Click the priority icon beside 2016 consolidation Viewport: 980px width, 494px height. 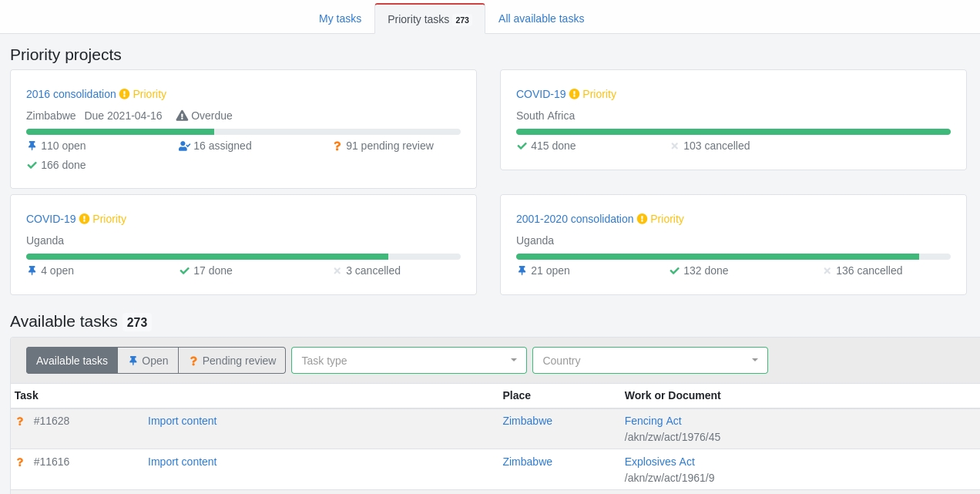124,94
